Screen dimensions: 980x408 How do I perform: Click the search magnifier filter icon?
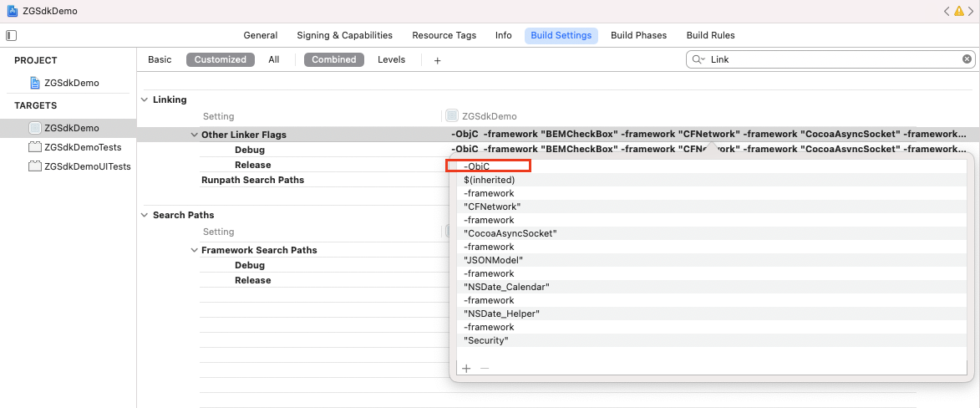(x=698, y=59)
